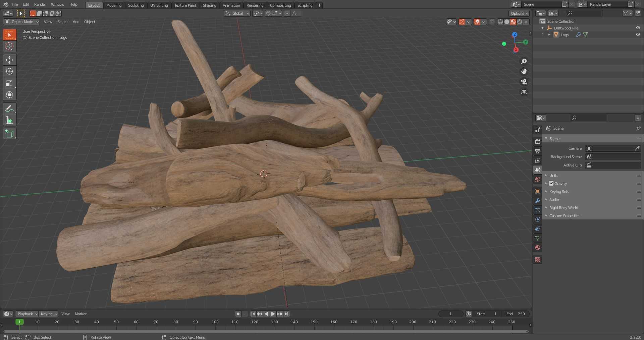Toggle Show Overlays button
Screen dimensions: 644x340
click(477, 22)
